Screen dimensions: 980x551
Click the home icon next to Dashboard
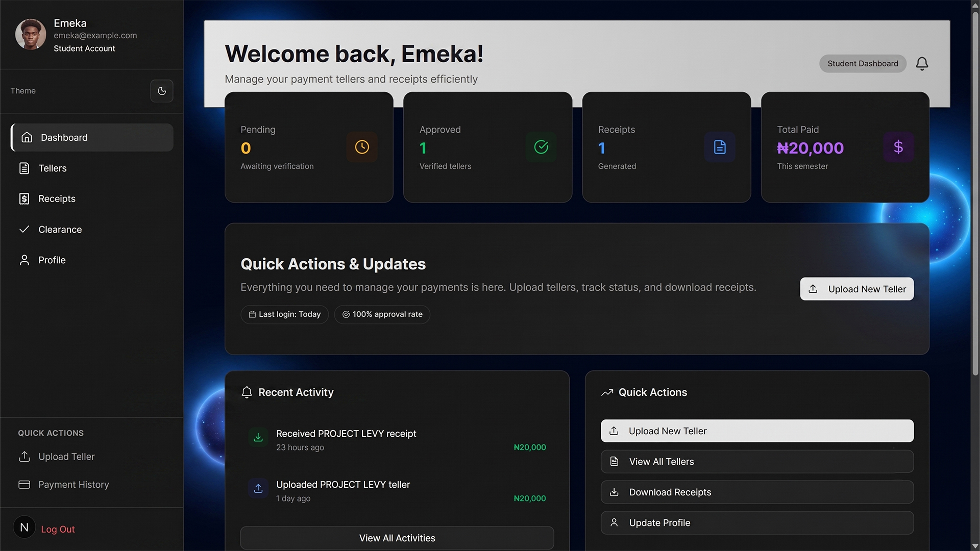[x=27, y=137]
